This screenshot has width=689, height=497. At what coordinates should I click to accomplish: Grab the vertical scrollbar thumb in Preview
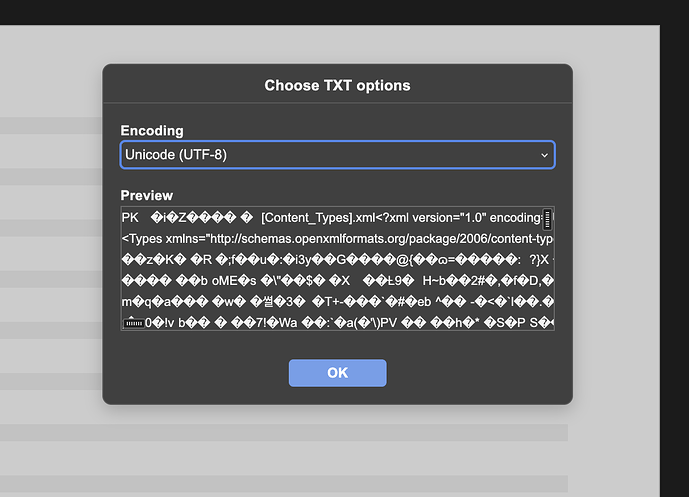[547, 219]
